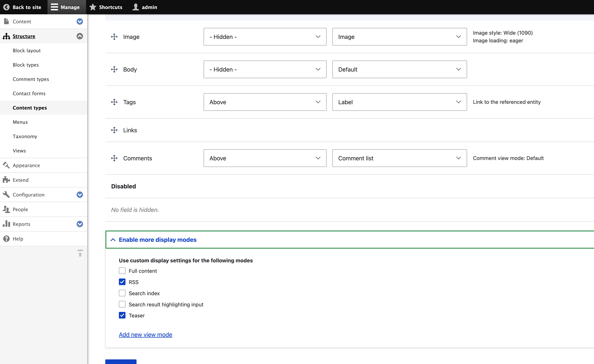This screenshot has height=364, width=594.
Task: Open the Tags label dropdown showing Above
Action: coord(265,102)
